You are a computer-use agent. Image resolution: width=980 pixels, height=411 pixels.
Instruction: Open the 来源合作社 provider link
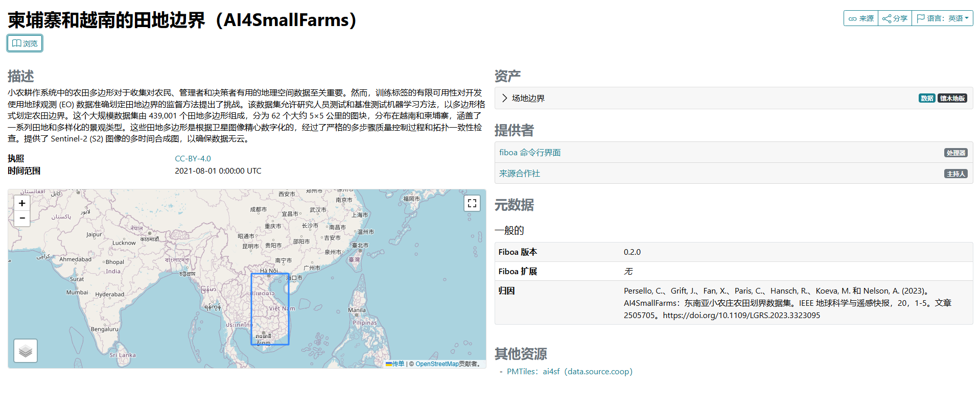[520, 174]
